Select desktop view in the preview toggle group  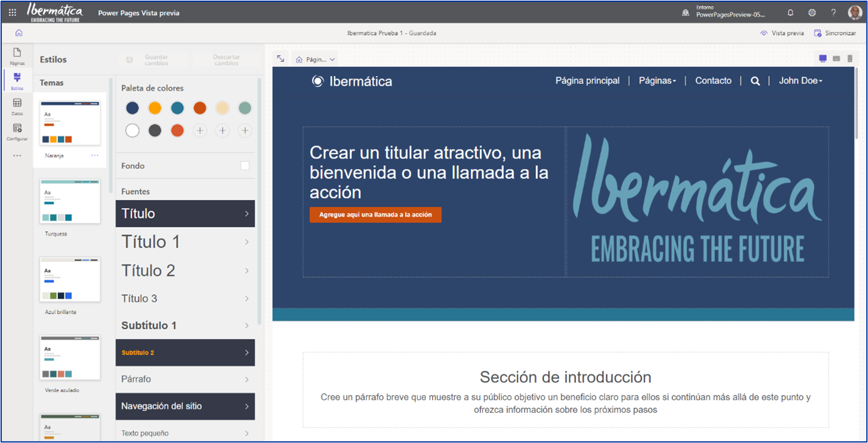point(822,58)
